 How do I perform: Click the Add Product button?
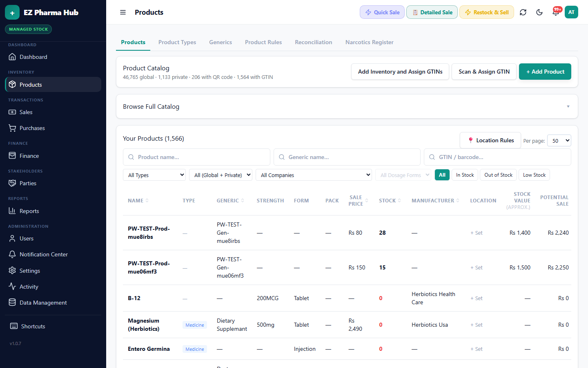(545, 72)
